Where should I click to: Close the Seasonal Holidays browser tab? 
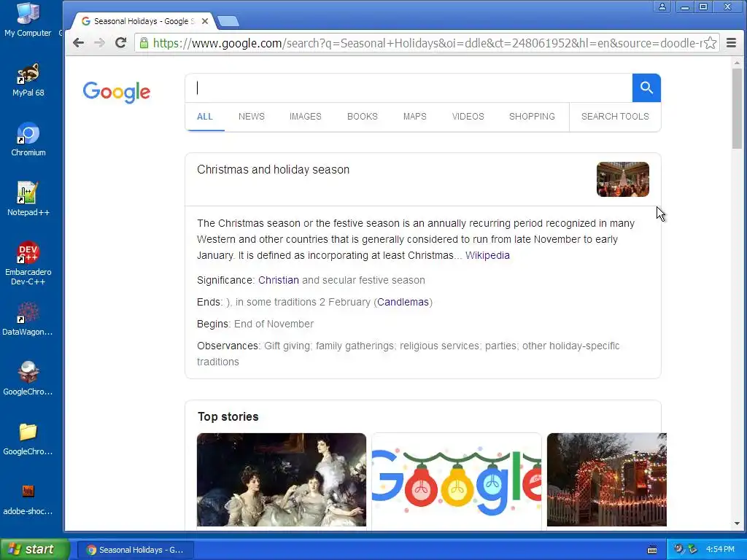point(205,21)
